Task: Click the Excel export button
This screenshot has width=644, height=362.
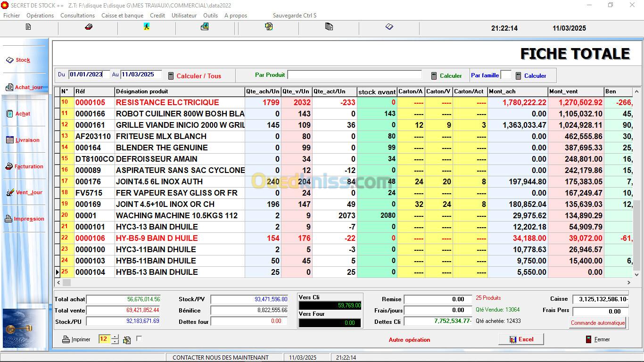Action: (x=521, y=339)
